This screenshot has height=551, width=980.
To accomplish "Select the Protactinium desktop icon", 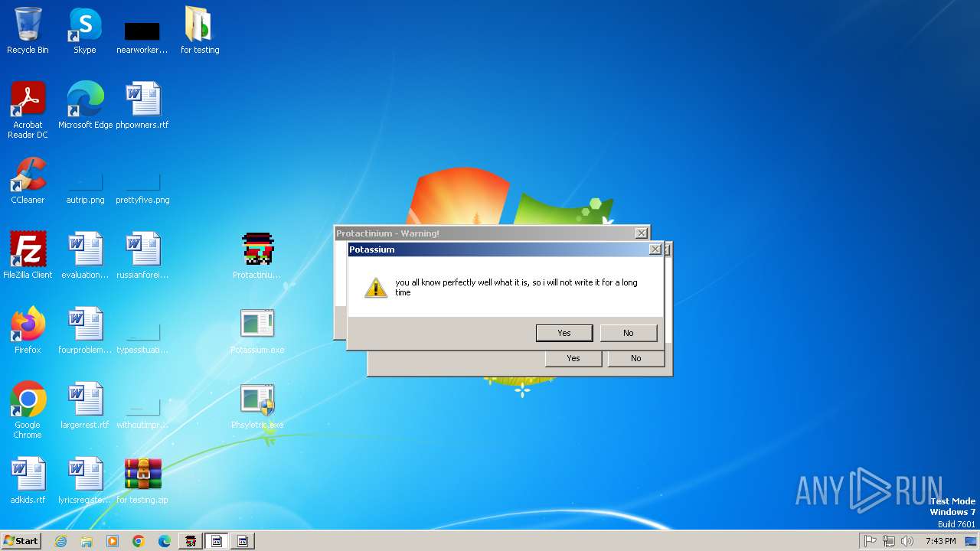I will tap(257, 256).
